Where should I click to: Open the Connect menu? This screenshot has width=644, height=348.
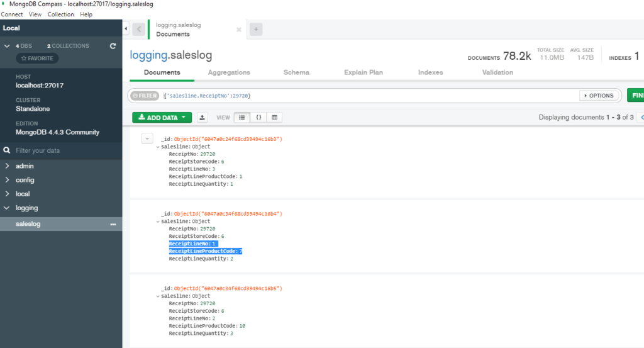pos(12,14)
